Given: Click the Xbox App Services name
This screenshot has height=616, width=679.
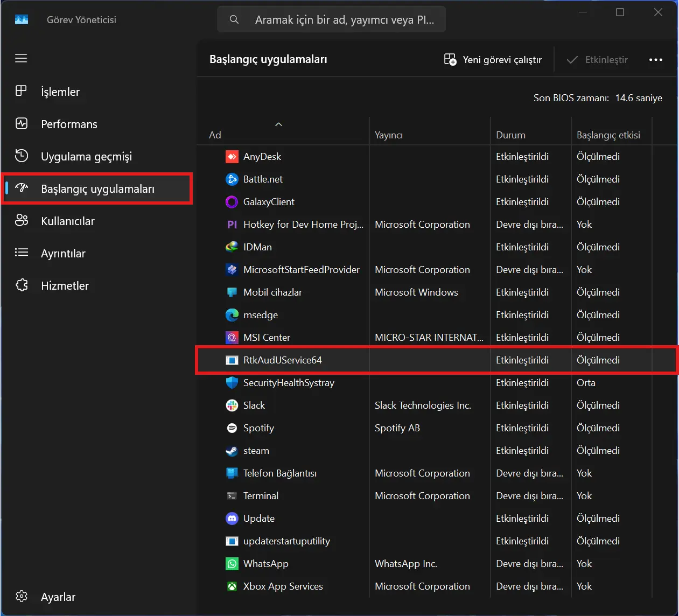Looking at the screenshot, I should [x=283, y=586].
